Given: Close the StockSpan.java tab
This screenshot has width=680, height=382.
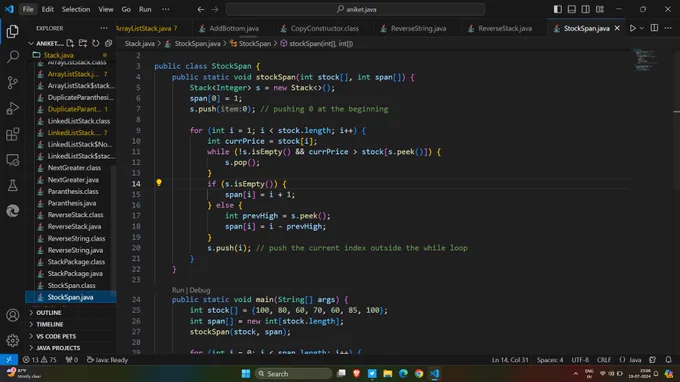Looking at the screenshot, I should pyautogui.click(x=617, y=28).
